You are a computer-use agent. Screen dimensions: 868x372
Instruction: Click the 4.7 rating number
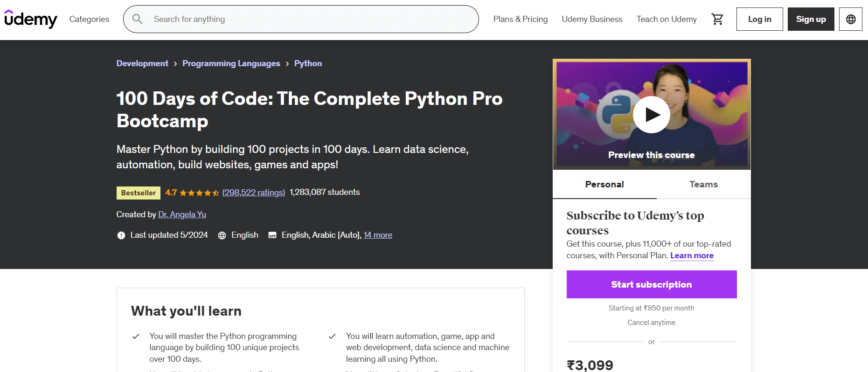coord(171,193)
